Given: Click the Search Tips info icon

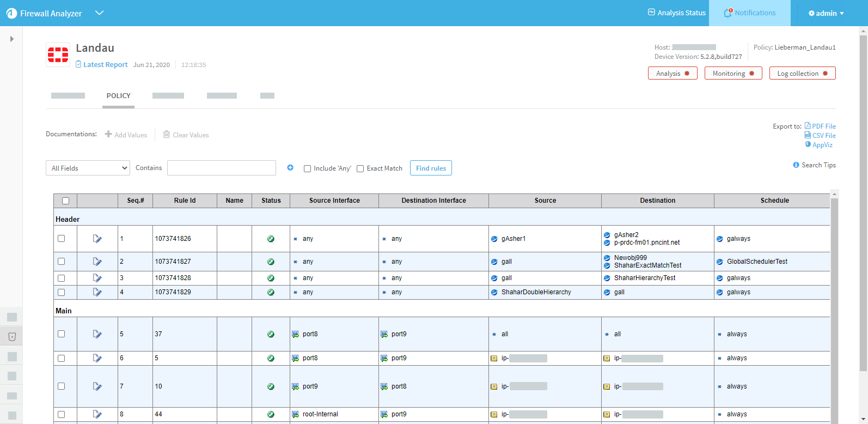Looking at the screenshot, I should point(796,165).
